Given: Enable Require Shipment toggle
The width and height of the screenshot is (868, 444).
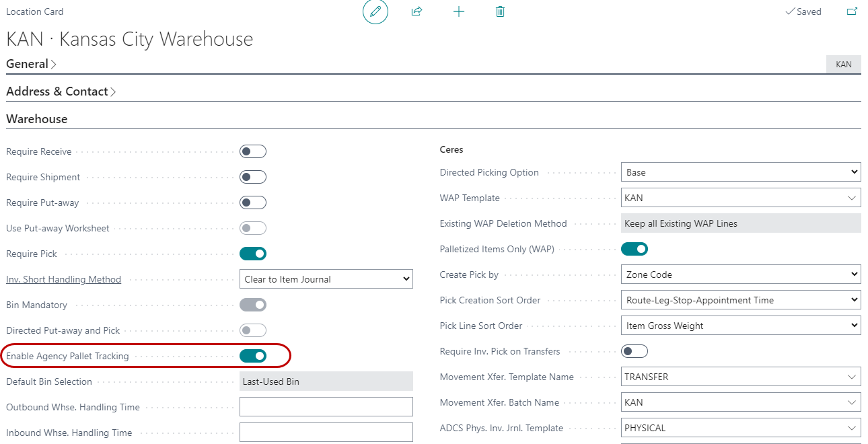Looking at the screenshot, I should (x=253, y=178).
